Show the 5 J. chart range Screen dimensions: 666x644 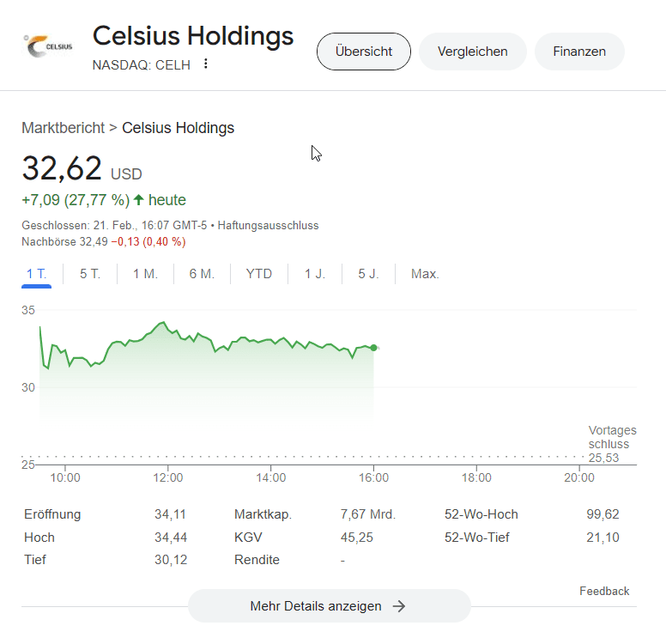[368, 274]
